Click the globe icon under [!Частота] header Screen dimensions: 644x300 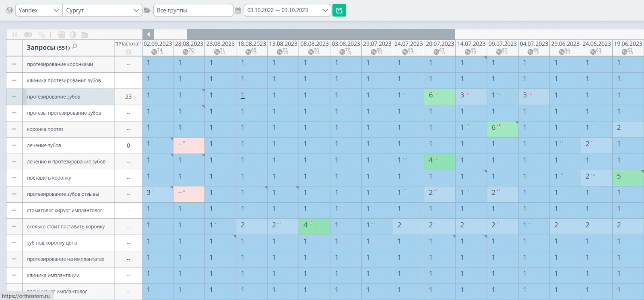128,52
